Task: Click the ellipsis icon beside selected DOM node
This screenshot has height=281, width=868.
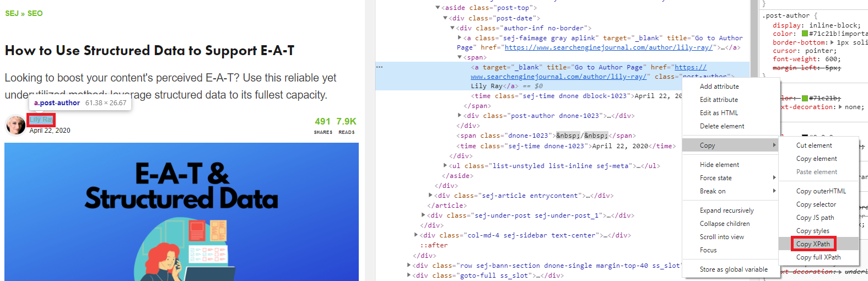Action: point(379,67)
